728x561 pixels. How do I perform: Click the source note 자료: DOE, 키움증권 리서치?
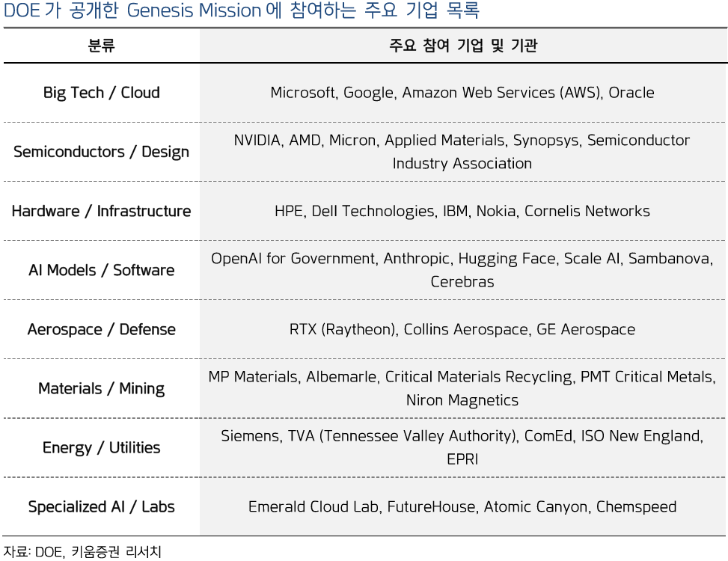82,552
